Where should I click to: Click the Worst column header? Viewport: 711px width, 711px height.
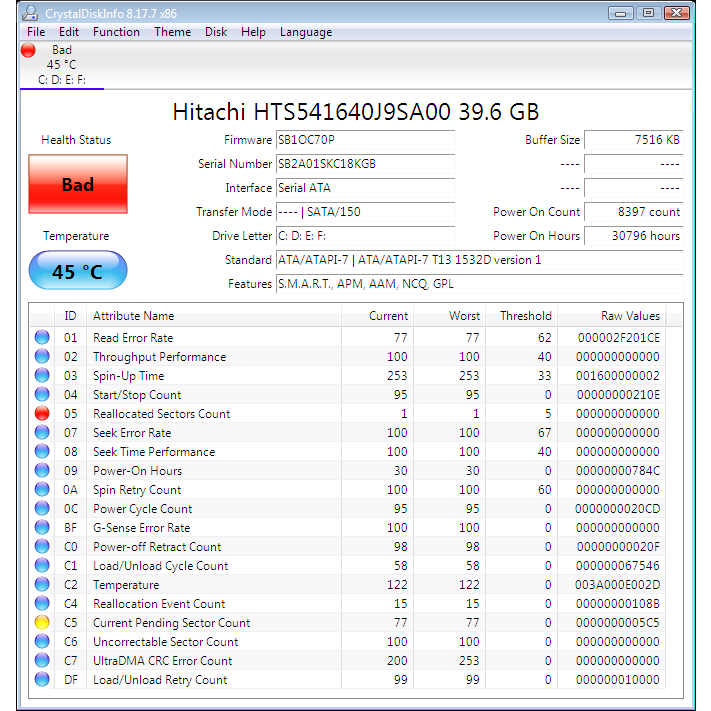point(449,316)
